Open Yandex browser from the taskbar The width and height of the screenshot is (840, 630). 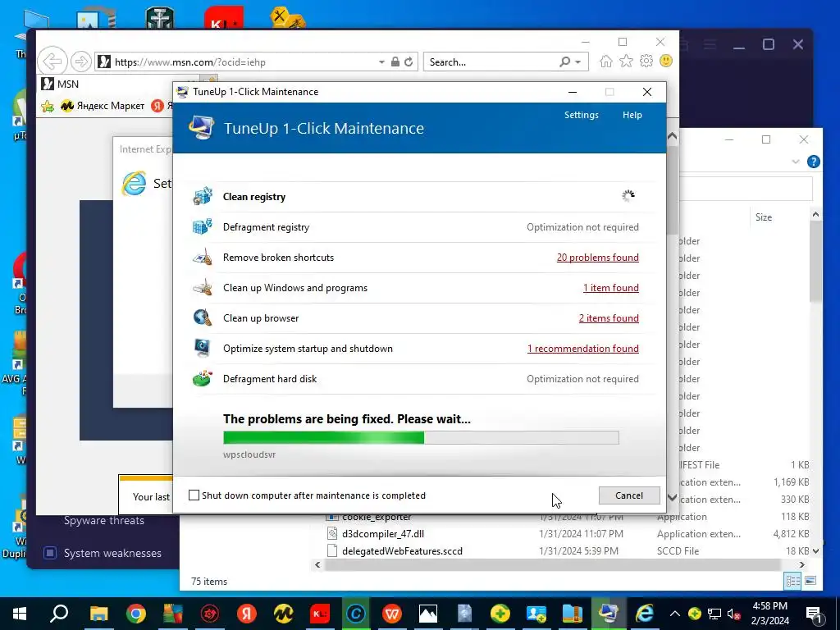246,614
